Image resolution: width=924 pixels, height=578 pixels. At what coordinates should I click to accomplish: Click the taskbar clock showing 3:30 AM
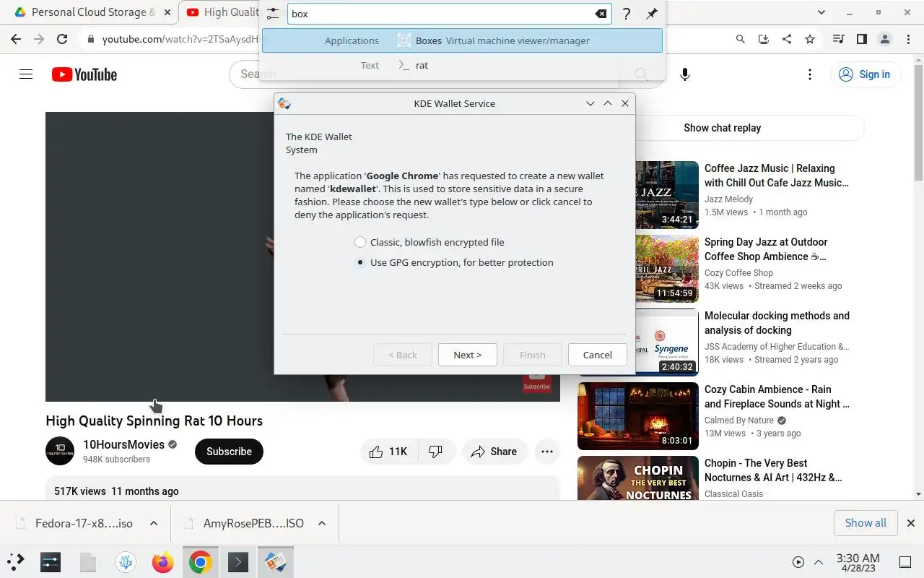858,562
